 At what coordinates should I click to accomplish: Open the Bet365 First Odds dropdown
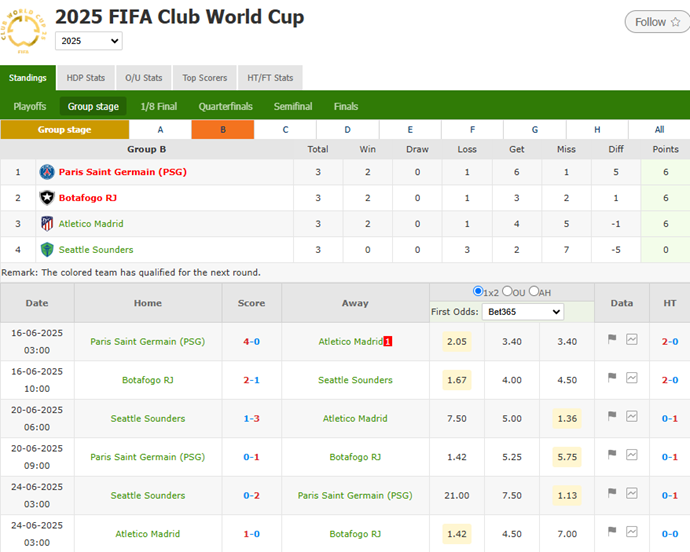pos(523,312)
